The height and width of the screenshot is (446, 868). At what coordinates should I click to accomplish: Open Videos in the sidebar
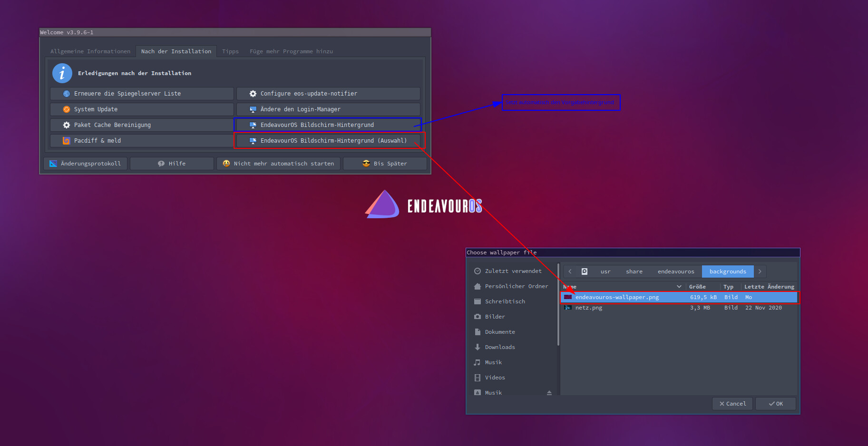pos(512,378)
